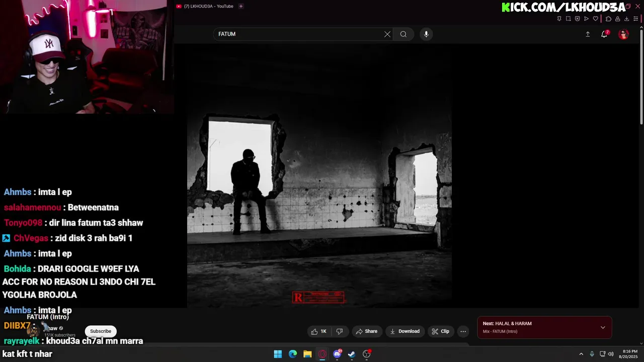
Task: Clear the FATUM search text with X
Action: coord(387,34)
